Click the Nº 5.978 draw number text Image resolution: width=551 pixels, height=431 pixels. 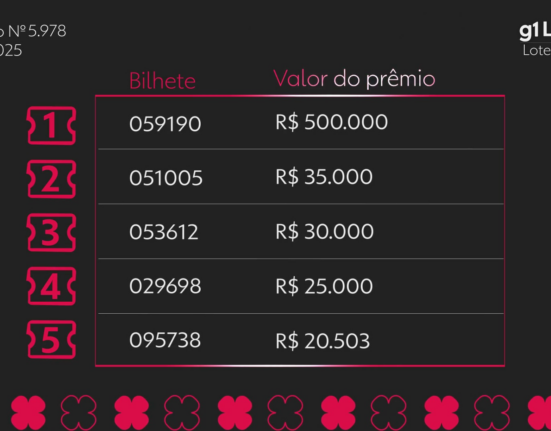click(37, 31)
